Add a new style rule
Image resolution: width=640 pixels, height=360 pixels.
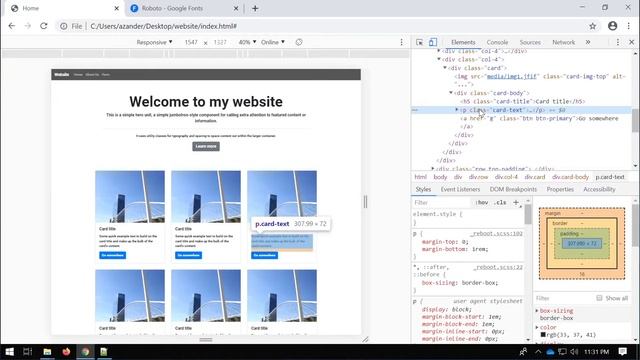516,202
